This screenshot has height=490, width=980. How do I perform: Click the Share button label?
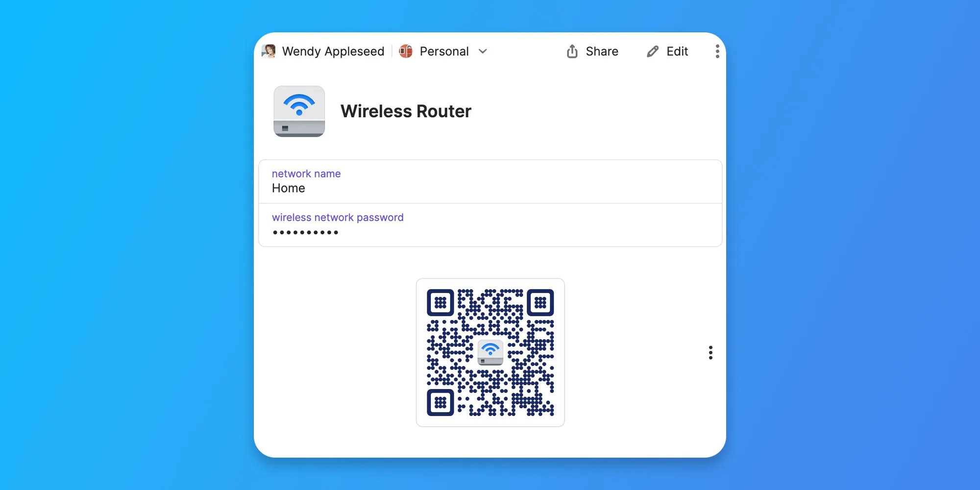(x=602, y=51)
